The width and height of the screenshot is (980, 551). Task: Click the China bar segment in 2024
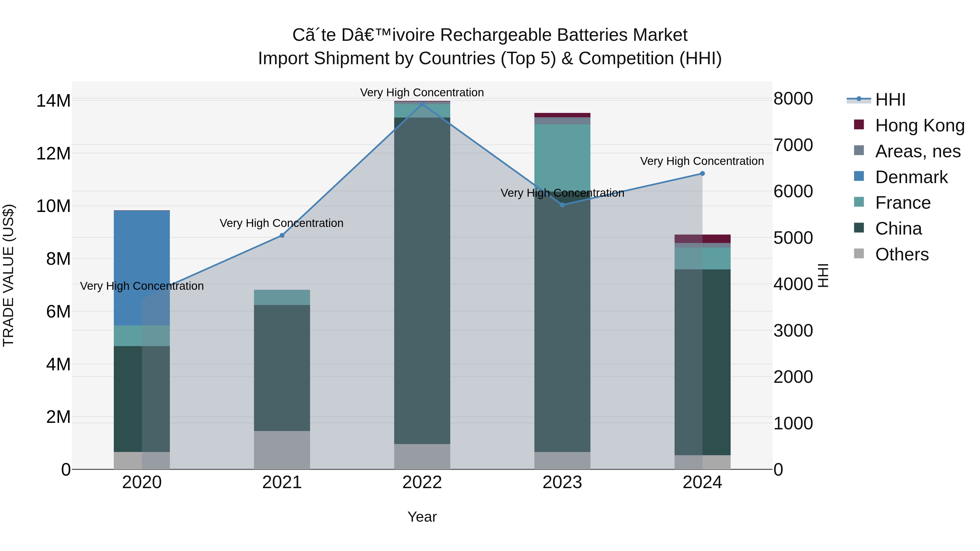click(x=702, y=362)
